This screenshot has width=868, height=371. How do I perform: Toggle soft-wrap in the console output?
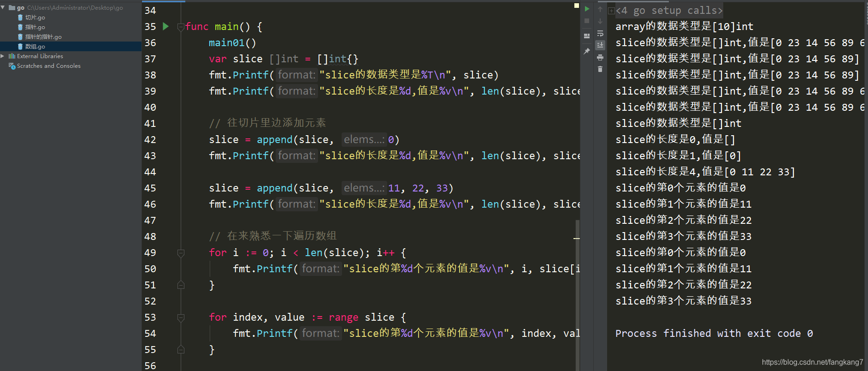tap(600, 33)
